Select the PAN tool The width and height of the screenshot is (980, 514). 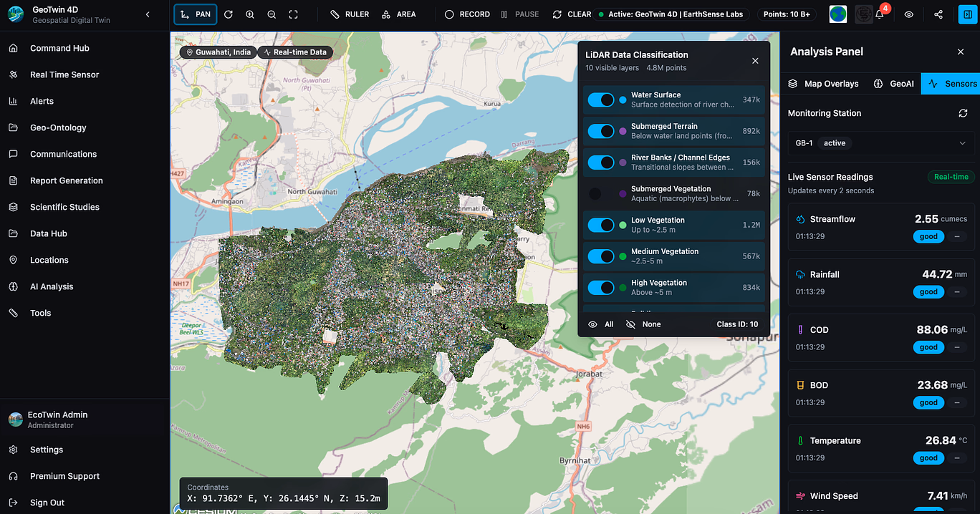tap(195, 14)
